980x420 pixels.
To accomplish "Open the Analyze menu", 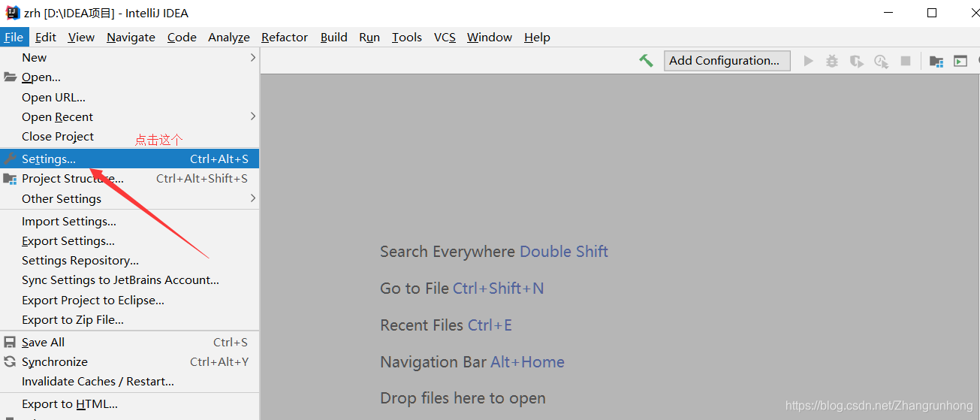I will (229, 37).
